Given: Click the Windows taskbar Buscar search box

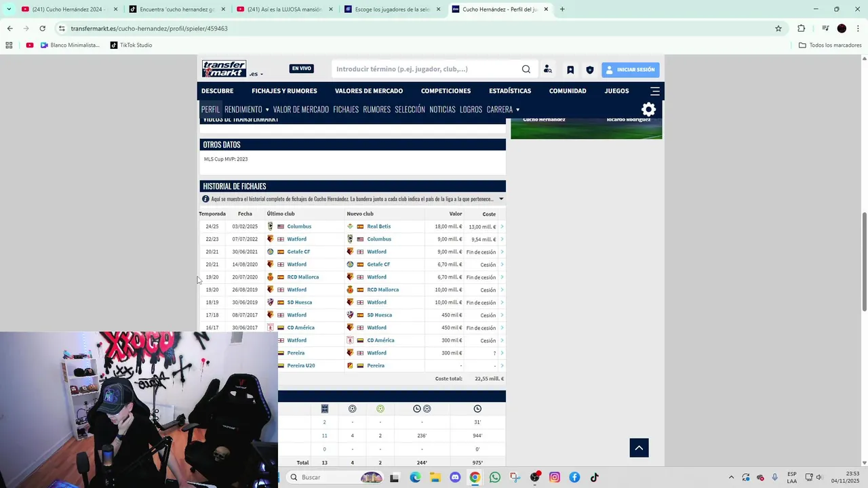Looking at the screenshot, I should point(335,477).
